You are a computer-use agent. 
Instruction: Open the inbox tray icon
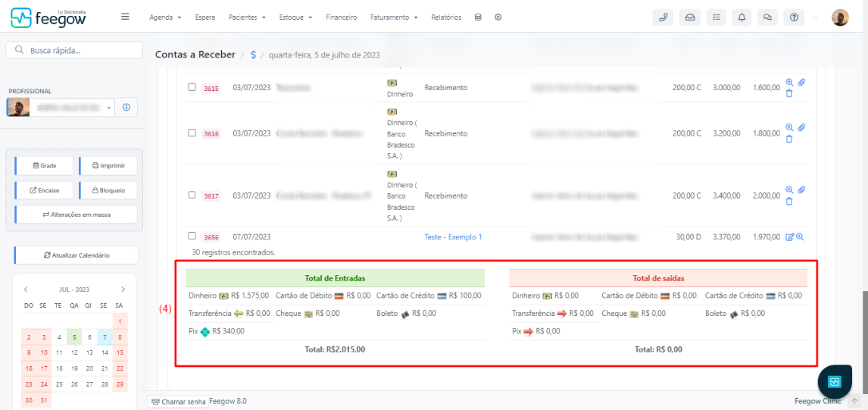690,17
